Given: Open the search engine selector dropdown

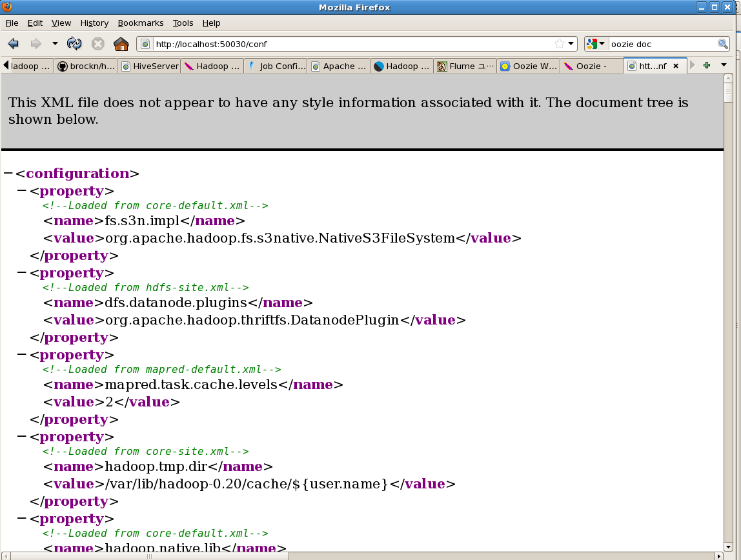Looking at the screenshot, I should point(596,44).
